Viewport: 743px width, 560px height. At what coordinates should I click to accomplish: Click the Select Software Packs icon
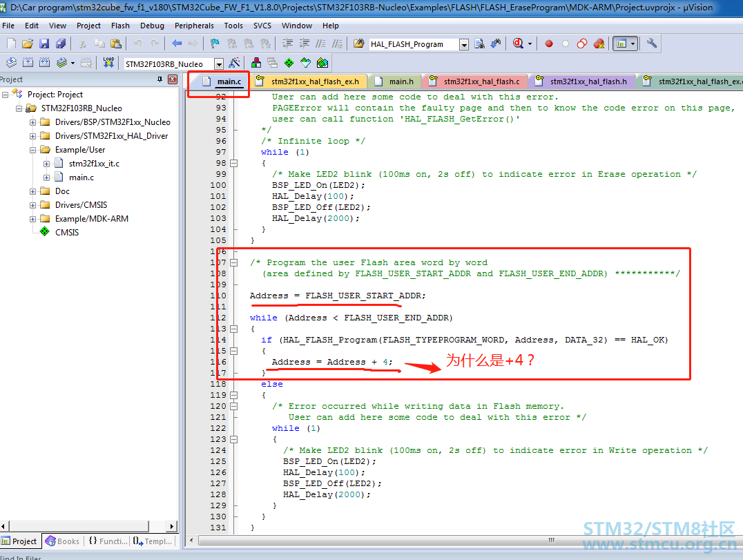click(x=306, y=63)
